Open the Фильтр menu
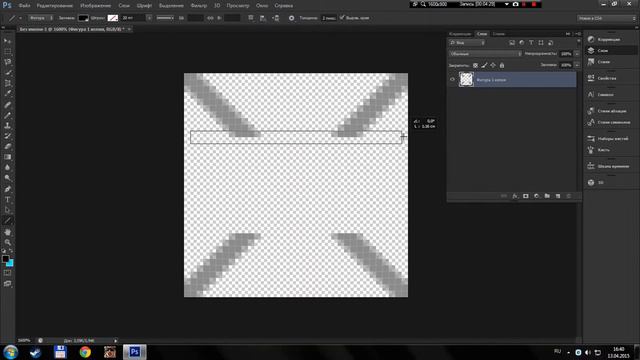 tap(199, 6)
